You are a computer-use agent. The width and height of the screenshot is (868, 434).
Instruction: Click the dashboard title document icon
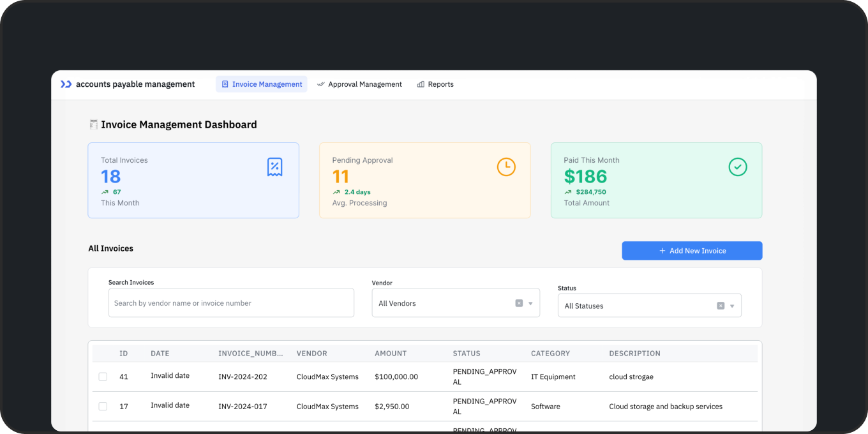pyautogui.click(x=93, y=124)
